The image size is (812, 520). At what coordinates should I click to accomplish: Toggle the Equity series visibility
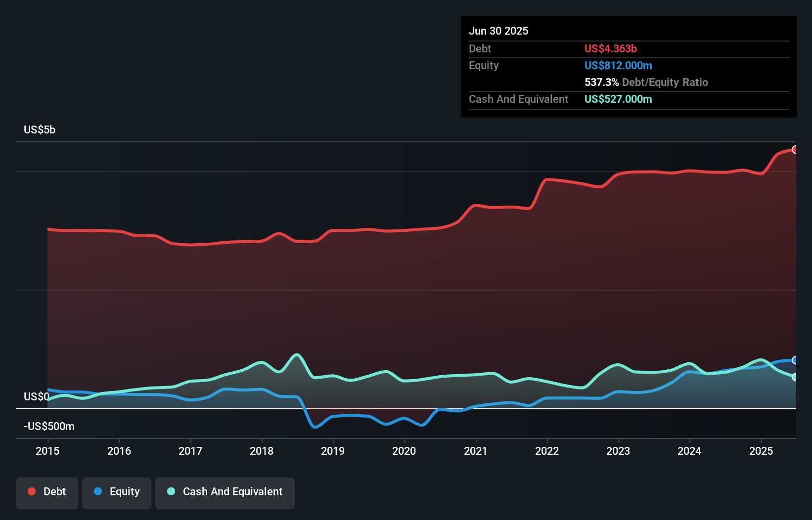[117, 491]
